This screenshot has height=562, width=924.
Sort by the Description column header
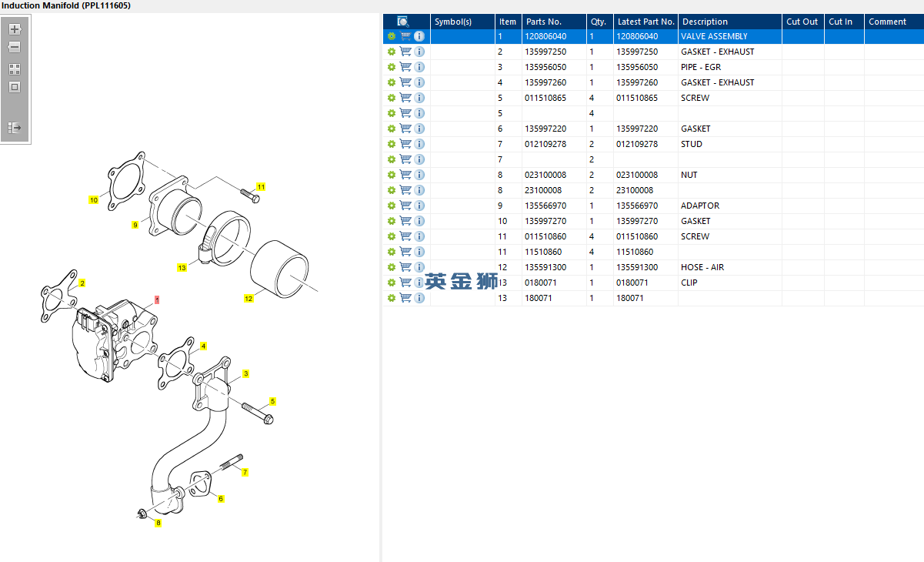pyautogui.click(x=730, y=22)
